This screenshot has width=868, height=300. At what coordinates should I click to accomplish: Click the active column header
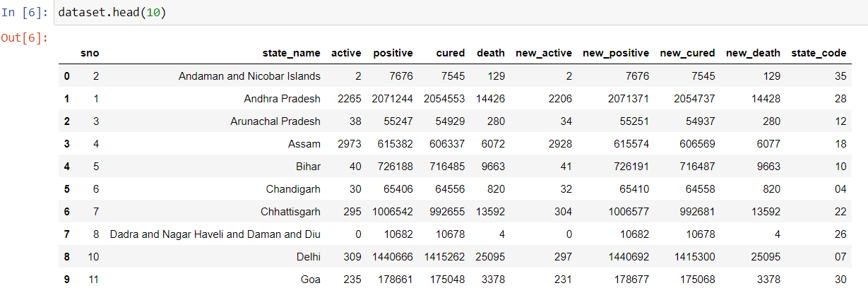[x=346, y=53]
